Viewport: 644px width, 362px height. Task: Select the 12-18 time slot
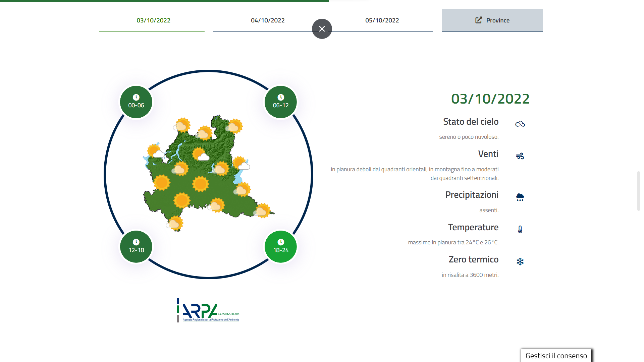136,247
